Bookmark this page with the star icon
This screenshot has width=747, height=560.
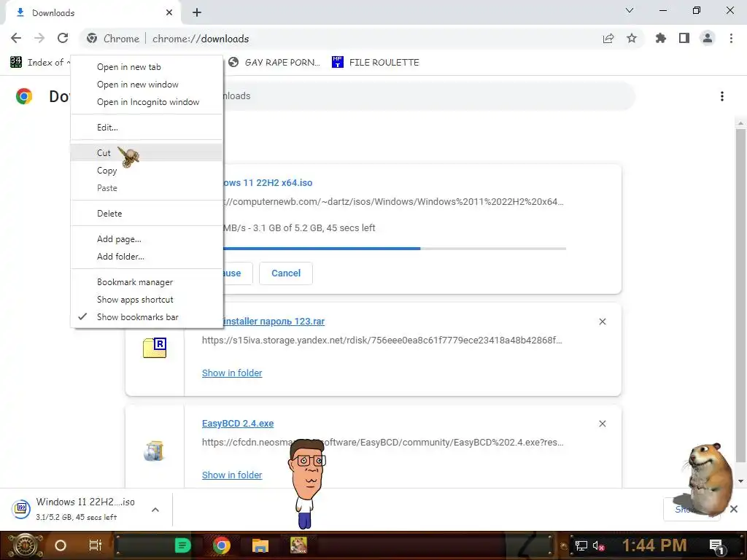632,39
